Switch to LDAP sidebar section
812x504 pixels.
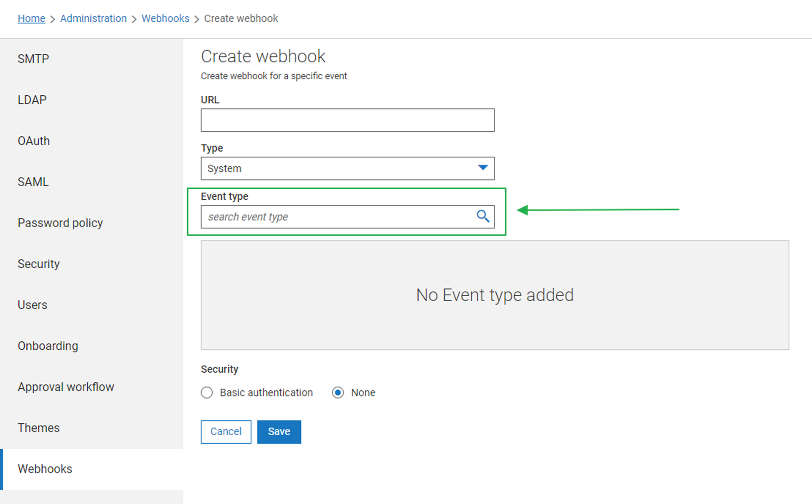pyautogui.click(x=32, y=100)
